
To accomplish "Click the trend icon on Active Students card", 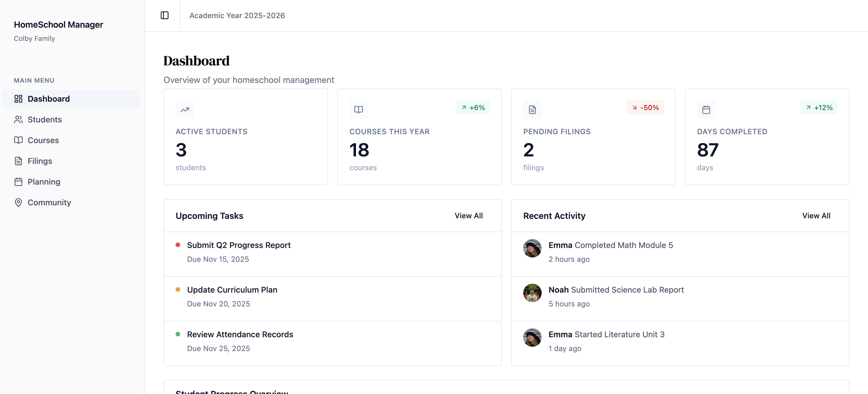I will pyautogui.click(x=185, y=110).
